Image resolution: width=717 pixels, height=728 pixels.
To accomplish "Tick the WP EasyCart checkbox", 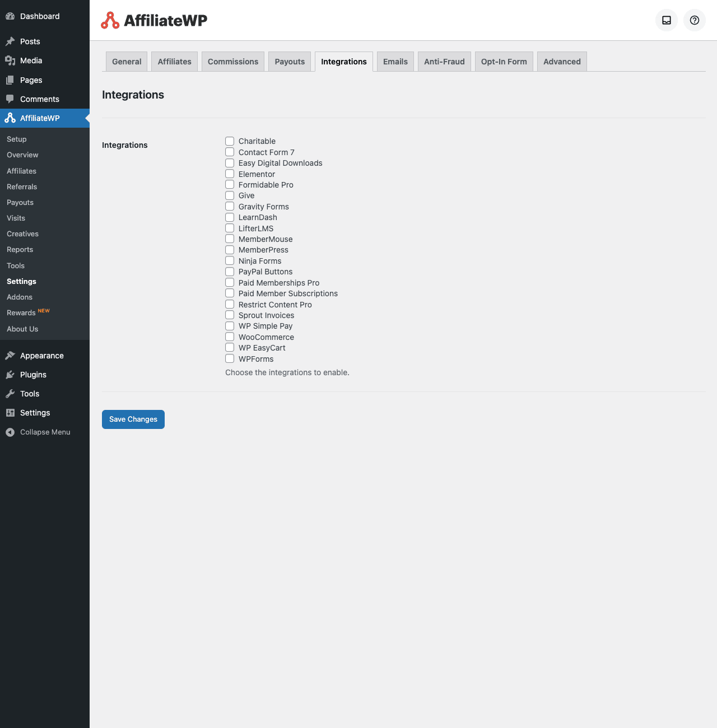I will point(230,347).
